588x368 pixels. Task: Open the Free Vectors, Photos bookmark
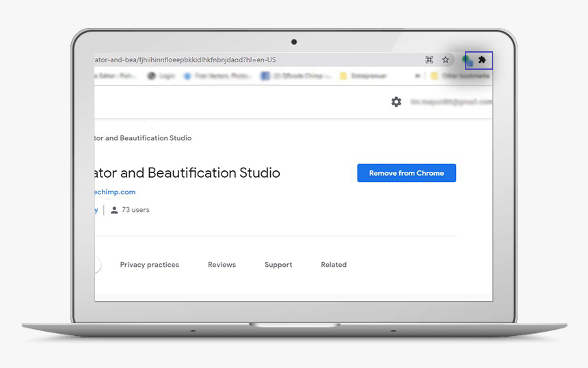pyautogui.click(x=217, y=76)
